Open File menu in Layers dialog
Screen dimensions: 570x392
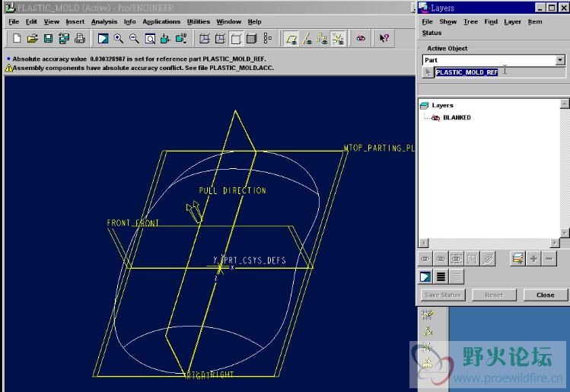pyautogui.click(x=427, y=21)
